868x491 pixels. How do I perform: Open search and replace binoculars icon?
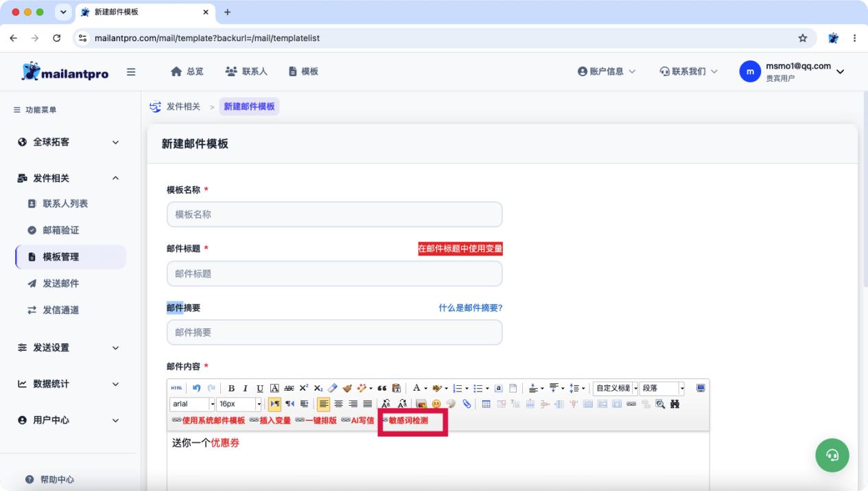(x=675, y=404)
